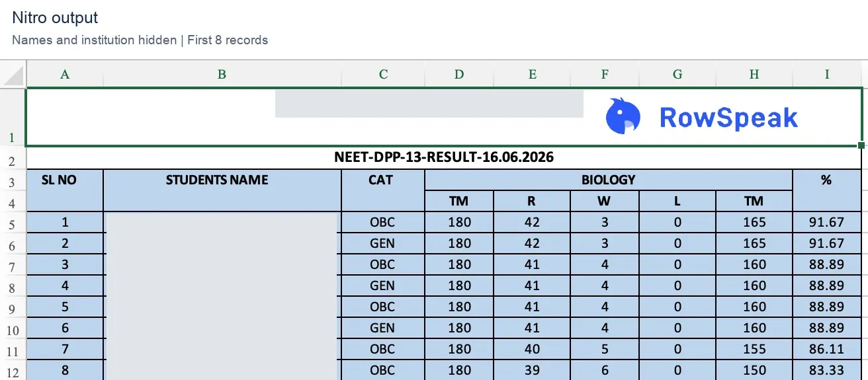The image size is (868, 380).
Task: Click the NEET-DPP-13-RESULT title cell
Action: [x=444, y=158]
